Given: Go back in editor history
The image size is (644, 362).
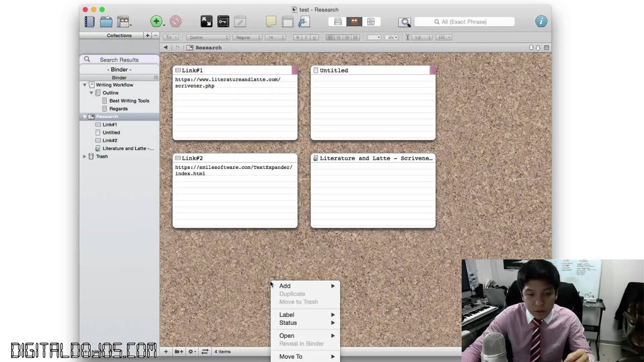Looking at the screenshot, I should click(x=166, y=47).
